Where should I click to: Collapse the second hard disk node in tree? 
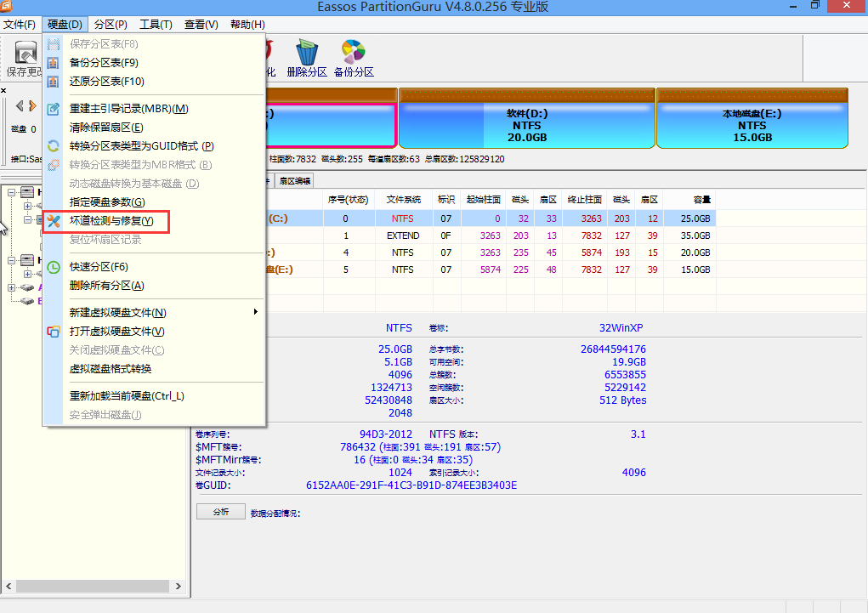[11, 260]
